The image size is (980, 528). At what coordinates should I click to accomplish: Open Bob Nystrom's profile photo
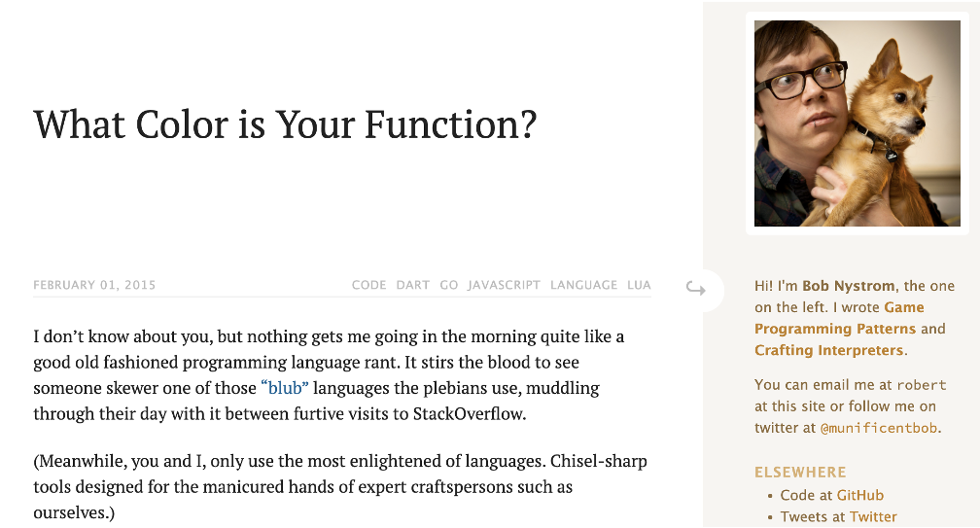(857, 123)
